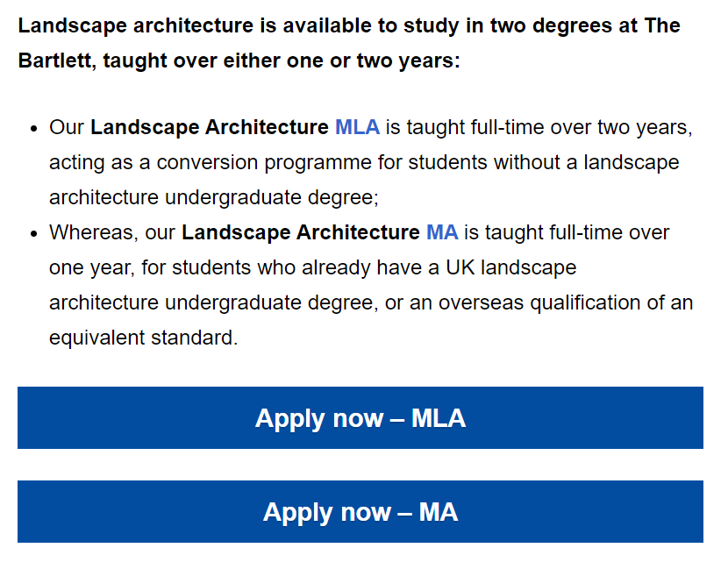Click the text 'is taught full-time over two years'
The height and width of the screenshot is (562, 728).
point(536,127)
